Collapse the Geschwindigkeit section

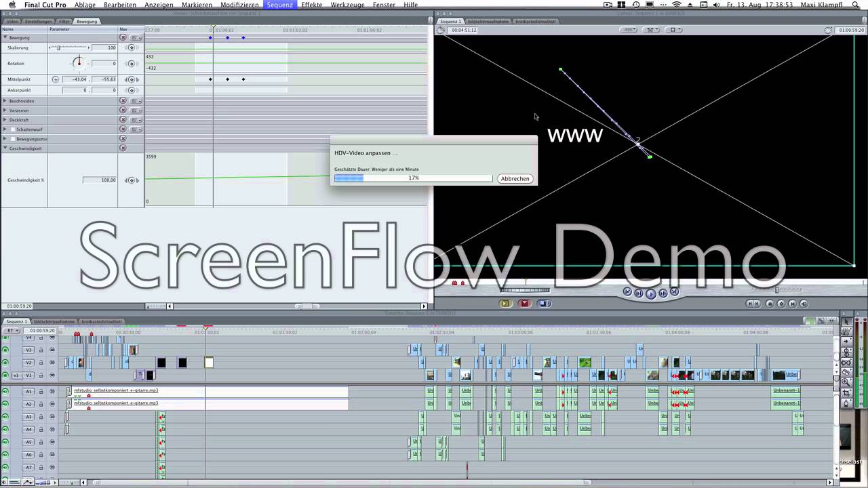tap(5, 148)
